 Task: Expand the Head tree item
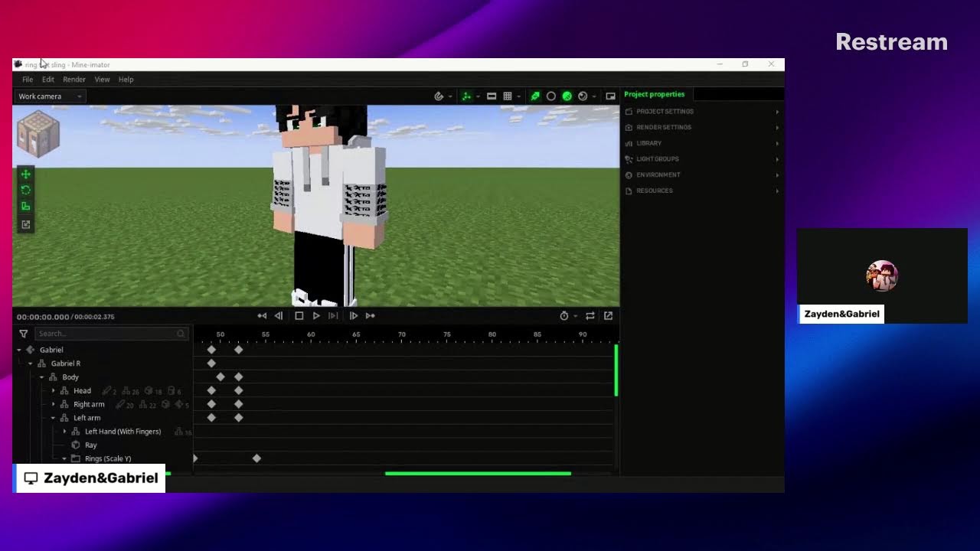[54, 391]
